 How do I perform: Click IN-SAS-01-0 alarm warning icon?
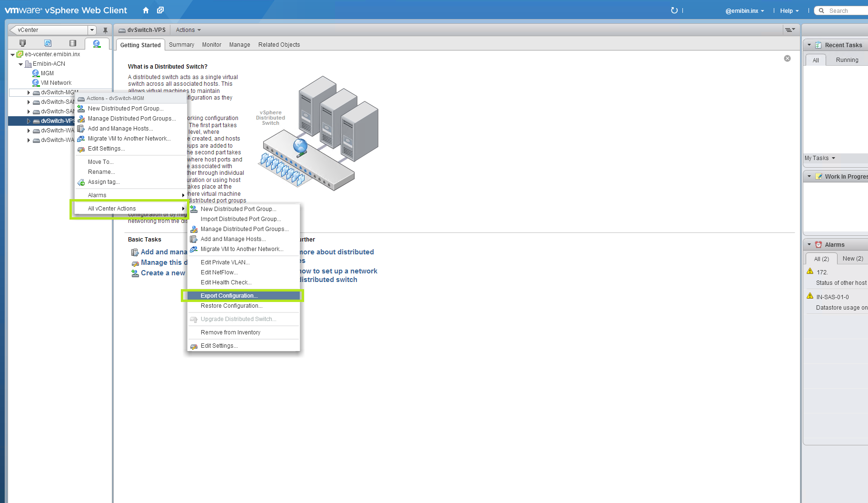pos(810,296)
